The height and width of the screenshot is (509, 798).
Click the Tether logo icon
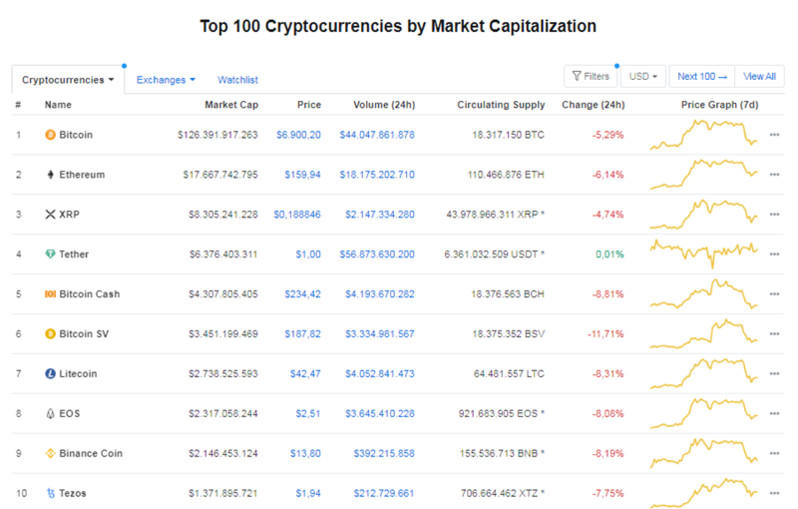click(50, 254)
